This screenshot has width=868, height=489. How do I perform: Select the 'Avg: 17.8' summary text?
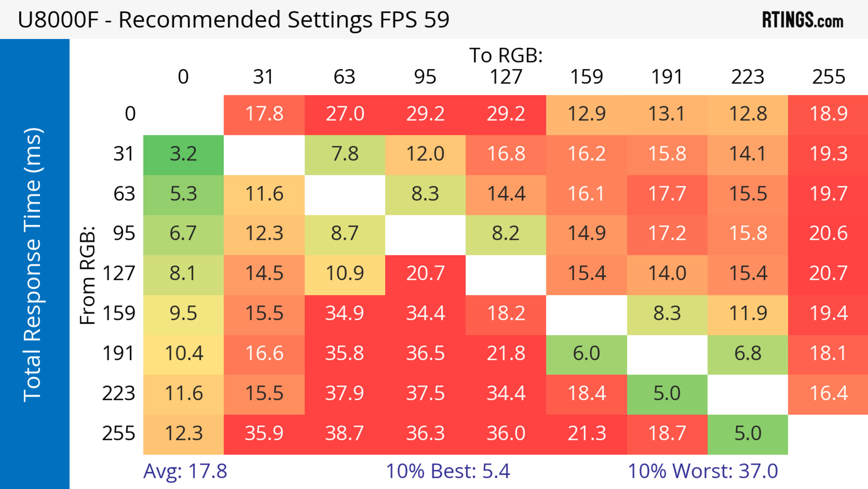point(185,471)
